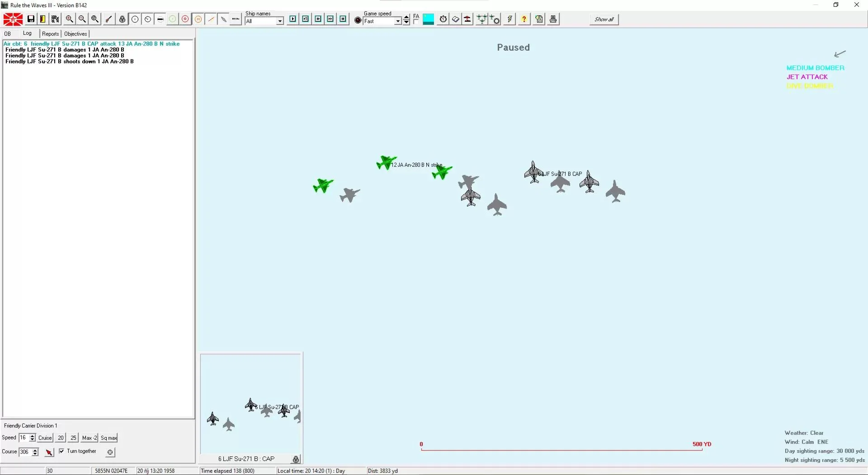The width and height of the screenshot is (868, 475).
Task: Click the round record button beside Game speed
Action: [358, 20]
